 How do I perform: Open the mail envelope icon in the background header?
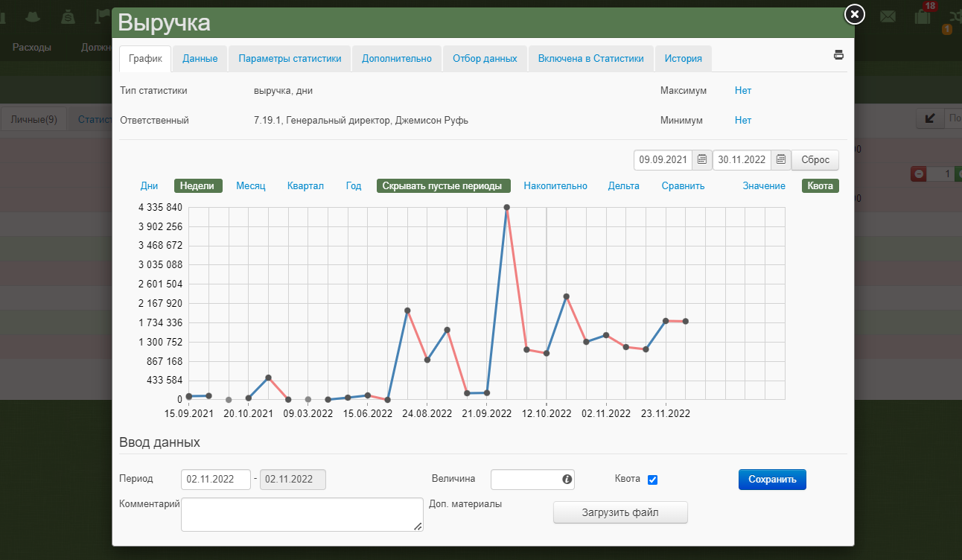(x=888, y=16)
